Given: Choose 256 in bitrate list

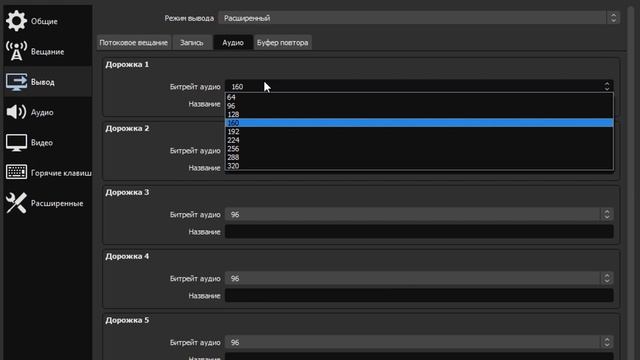Looking at the screenshot, I should [x=419, y=149].
